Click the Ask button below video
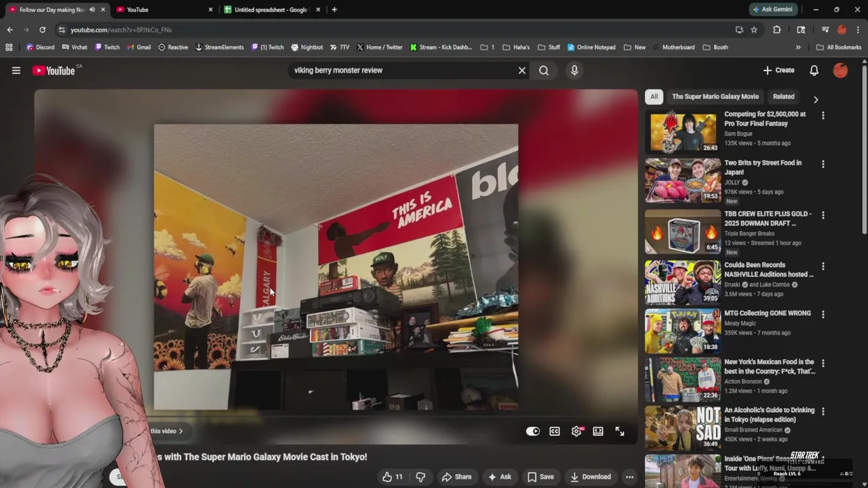The height and width of the screenshot is (488, 868). (x=500, y=477)
